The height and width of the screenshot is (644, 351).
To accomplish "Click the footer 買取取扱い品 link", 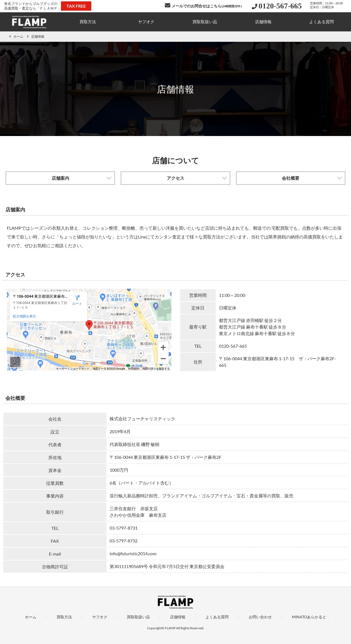I will click(138, 617).
